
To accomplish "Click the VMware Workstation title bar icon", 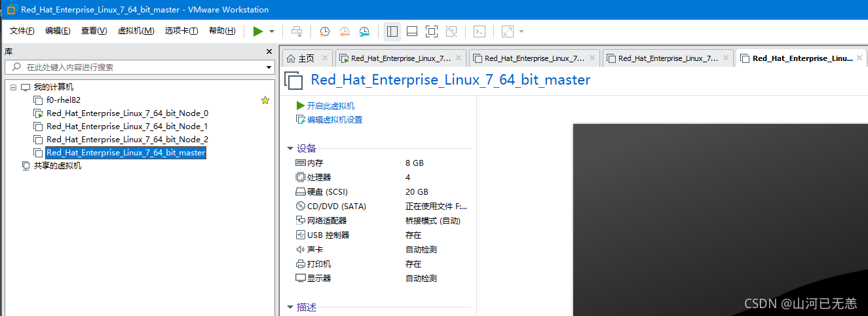I will pyautogui.click(x=11, y=10).
